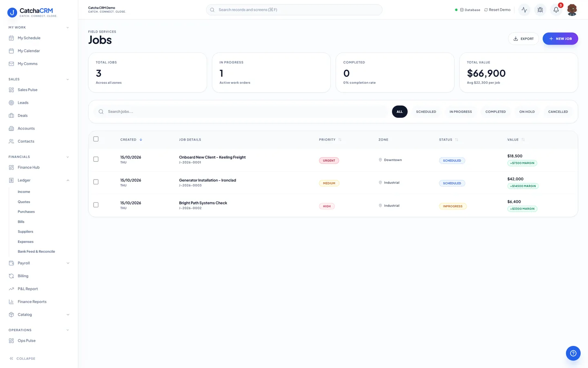Toggle the select-all jobs checkbox

(96, 139)
